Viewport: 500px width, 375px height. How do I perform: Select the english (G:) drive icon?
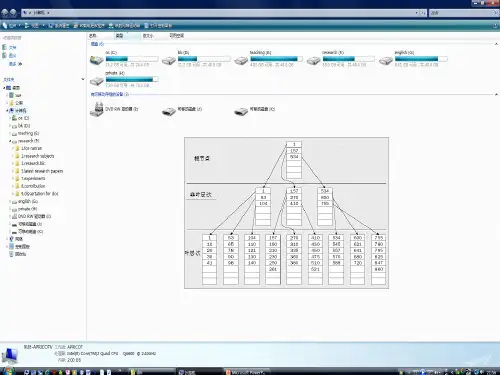point(386,60)
